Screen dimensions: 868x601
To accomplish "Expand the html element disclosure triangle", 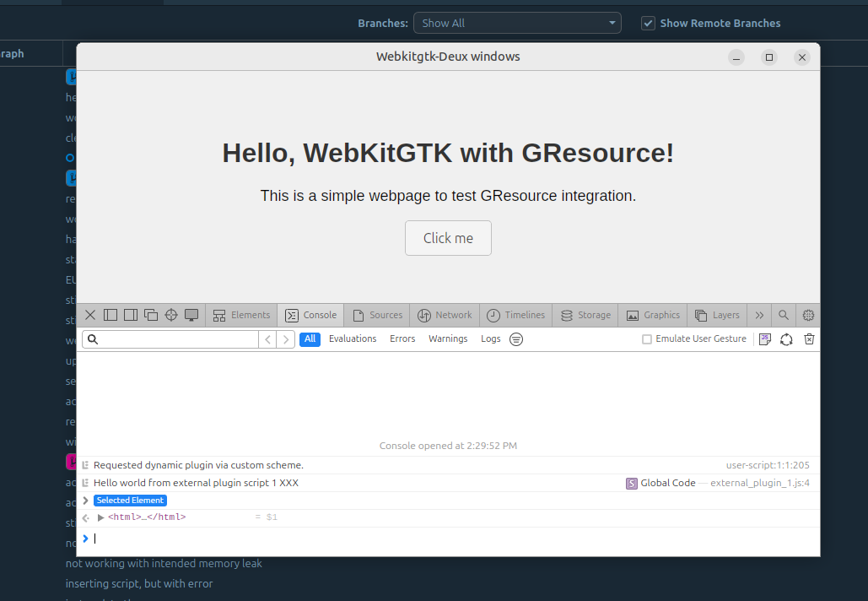I will (100, 517).
